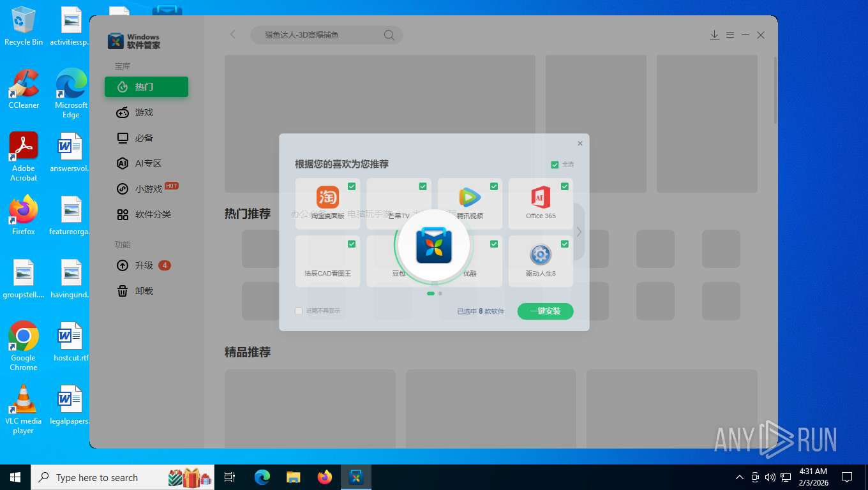Open the 热门 section in the sidebar

tap(146, 87)
